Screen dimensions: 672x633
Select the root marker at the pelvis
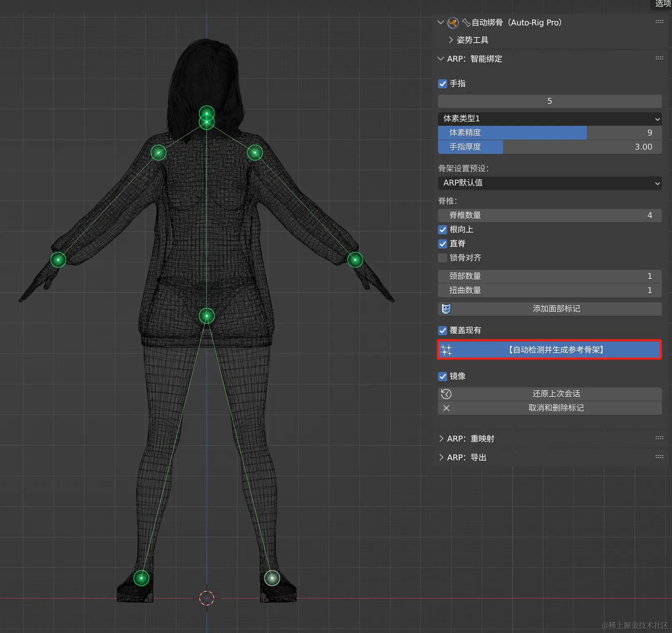point(206,316)
